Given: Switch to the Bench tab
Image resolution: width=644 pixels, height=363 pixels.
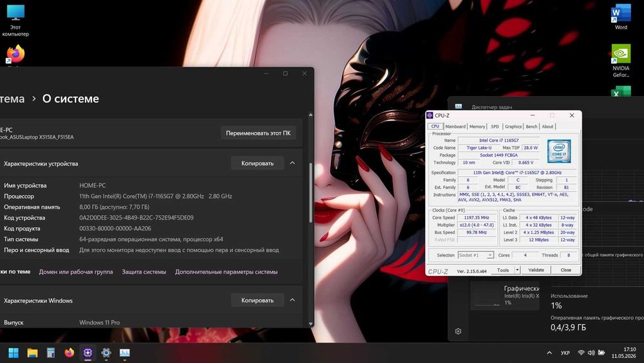Looking at the screenshot, I should [531, 126].
